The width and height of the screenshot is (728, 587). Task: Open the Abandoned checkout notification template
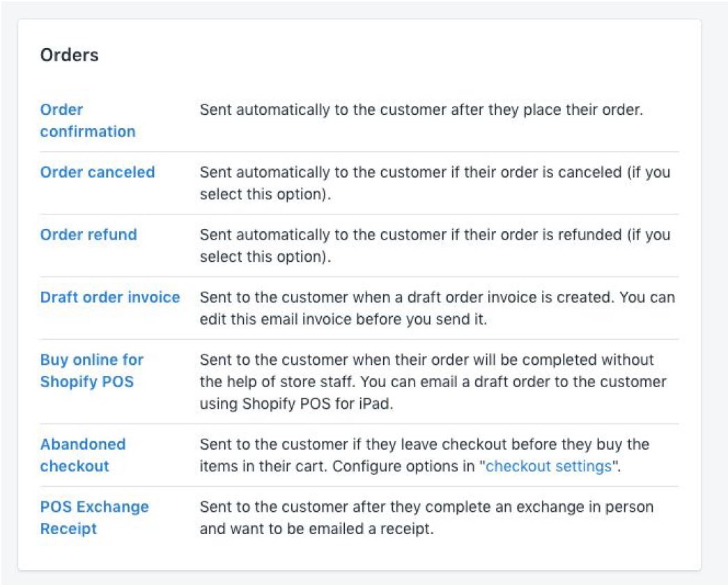(82, 455)
